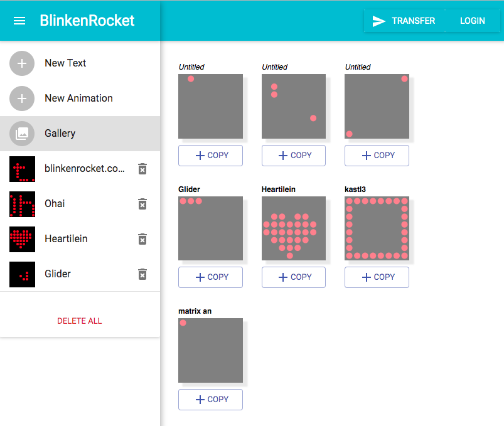Click the first Untitled title text
Viewport: 504px width, 426px height.
point(191,67)
